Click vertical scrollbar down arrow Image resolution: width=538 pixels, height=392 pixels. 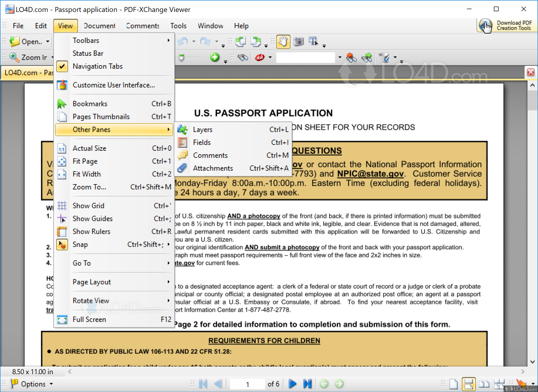pyautogui.click(x=532, y=362)
